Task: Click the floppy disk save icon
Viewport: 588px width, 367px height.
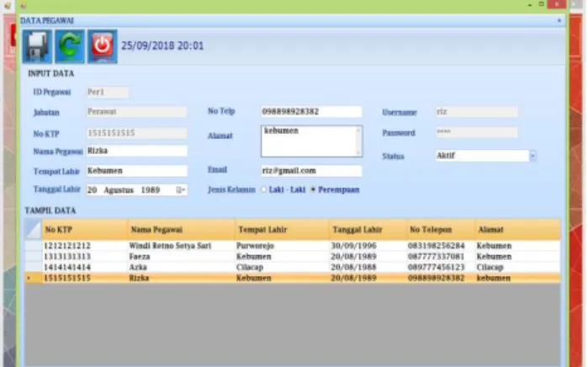Action: (37, 46)
